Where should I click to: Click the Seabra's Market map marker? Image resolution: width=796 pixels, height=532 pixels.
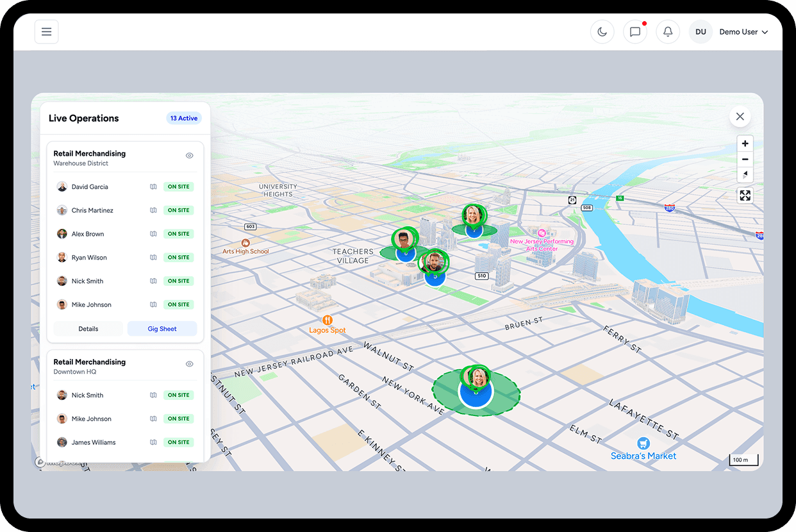tap(643, 442)
